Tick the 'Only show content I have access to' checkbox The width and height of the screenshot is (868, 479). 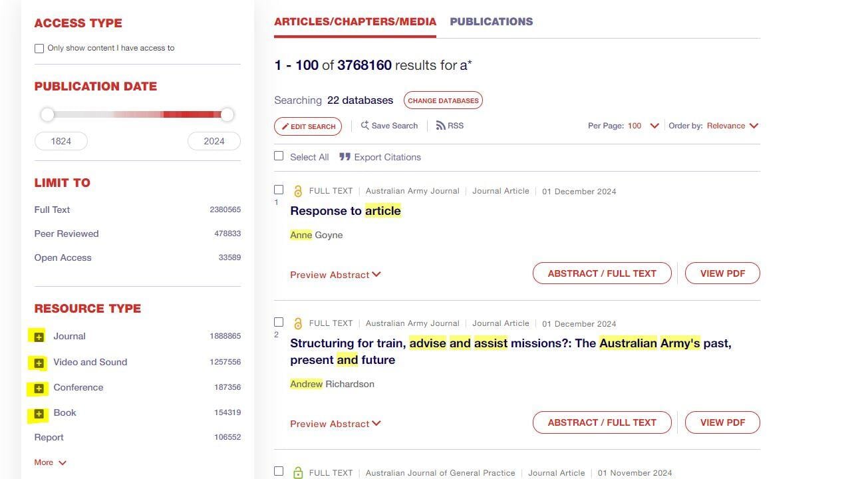pyautogui.click(x=39, y=49)
